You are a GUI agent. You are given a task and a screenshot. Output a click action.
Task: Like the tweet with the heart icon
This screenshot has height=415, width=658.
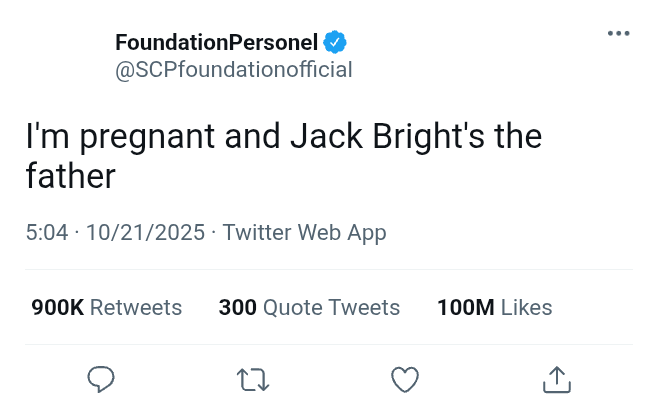[403, 379]
